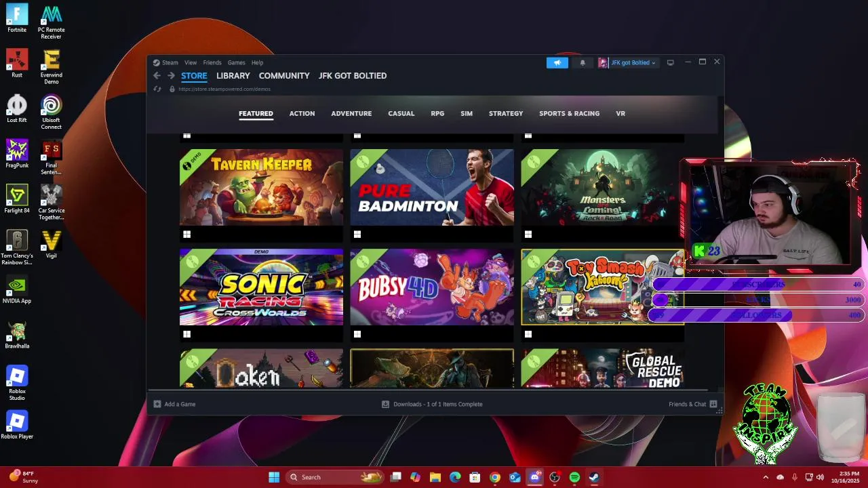
Task: Open Brawlhalla desktop shortcut
Action: (17, 335)
